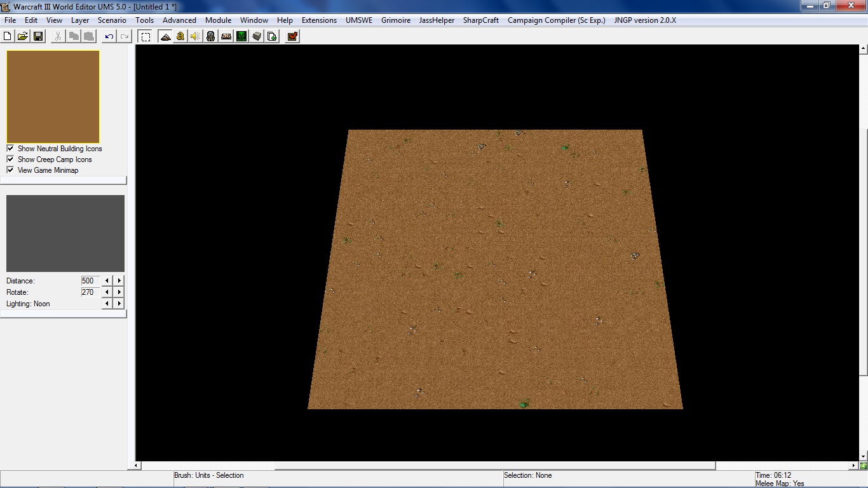This screenshot has width=868, height=488.
Task: Disable View Game Minimap checkbox
Action: (x=10, y=170)
